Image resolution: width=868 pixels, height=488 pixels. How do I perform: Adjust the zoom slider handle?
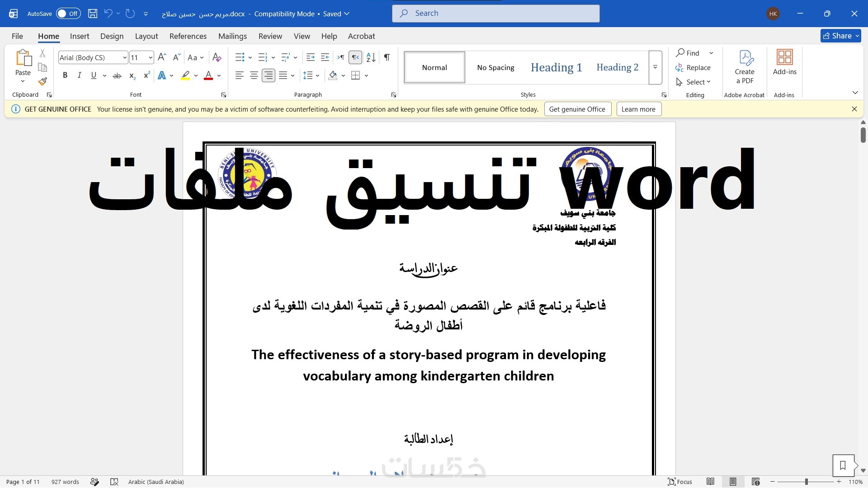click(x=806, y=482)
